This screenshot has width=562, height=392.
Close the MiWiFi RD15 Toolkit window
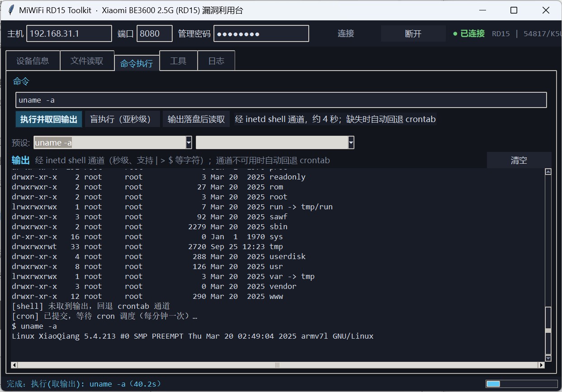(545, 10)
